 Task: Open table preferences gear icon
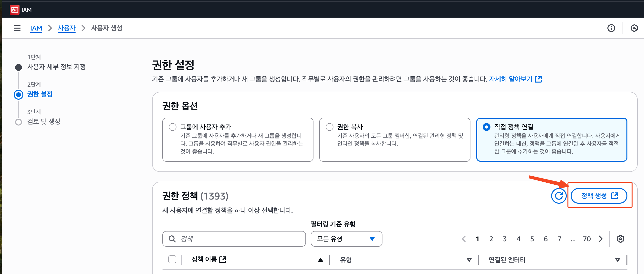[620, 239]
